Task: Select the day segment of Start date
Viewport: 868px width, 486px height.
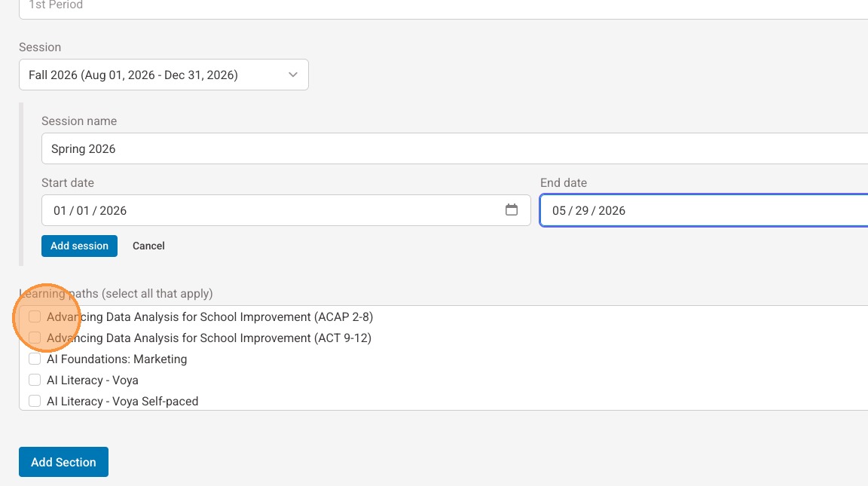Action: tap(83, 211)
